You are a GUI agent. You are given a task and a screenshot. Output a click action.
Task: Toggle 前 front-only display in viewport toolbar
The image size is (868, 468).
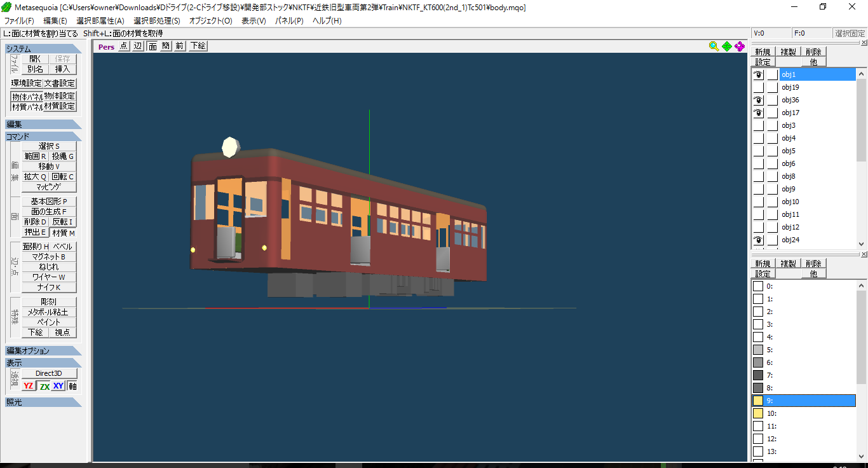180,46
